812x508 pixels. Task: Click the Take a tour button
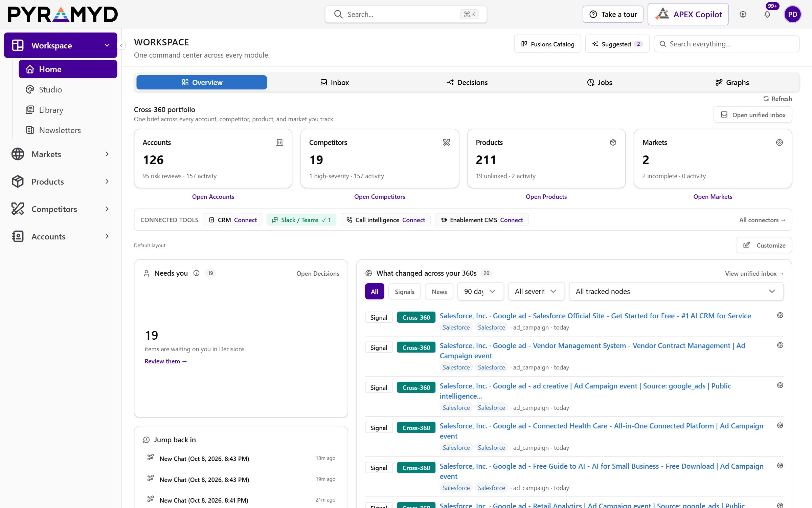click(x=613, y=14)
